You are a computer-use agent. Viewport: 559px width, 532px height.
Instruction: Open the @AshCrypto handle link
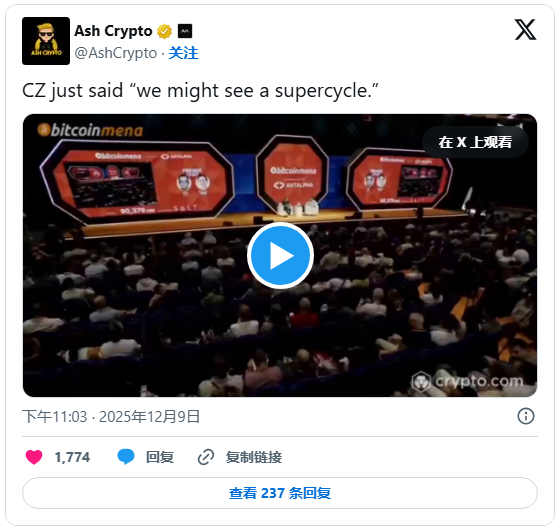point(116,53)
